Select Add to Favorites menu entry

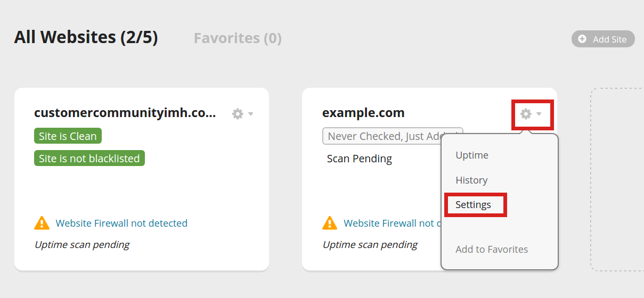tap(492, 250)
